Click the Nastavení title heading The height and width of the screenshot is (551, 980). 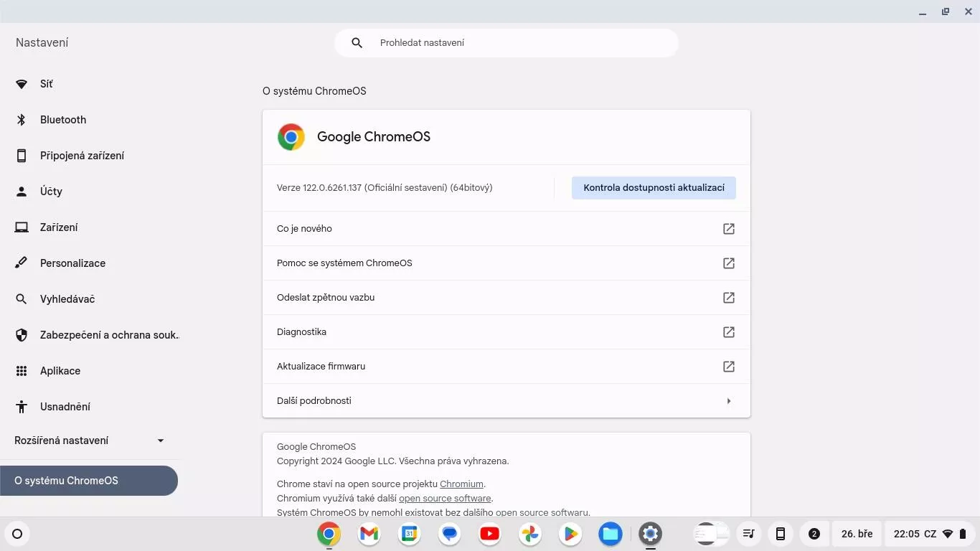(x=42, y=43)
